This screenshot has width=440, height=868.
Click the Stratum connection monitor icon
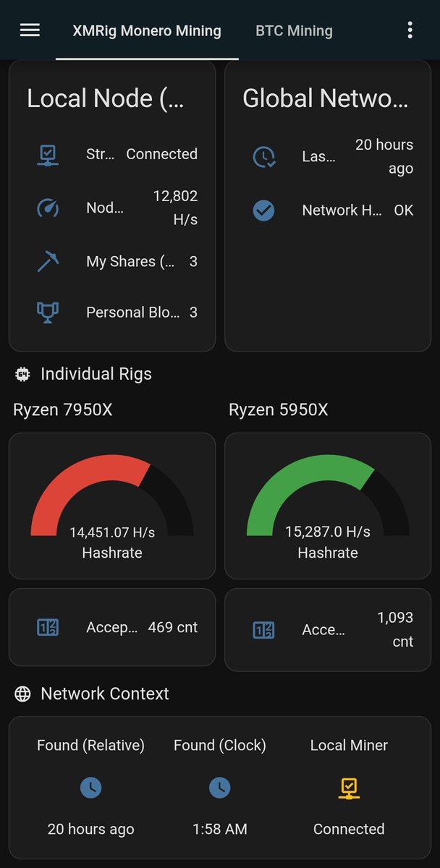[x=48, y=154]
